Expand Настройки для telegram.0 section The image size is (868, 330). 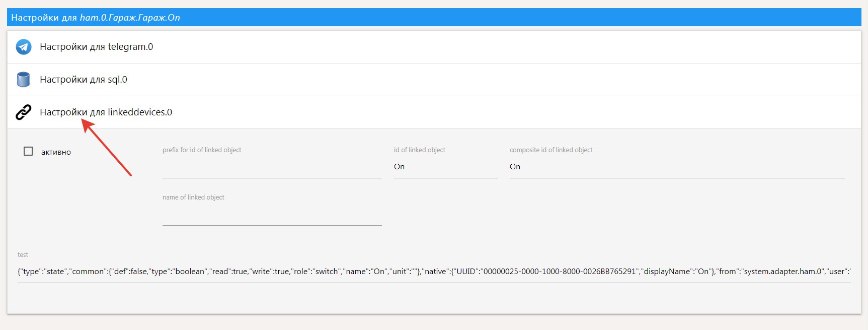point(434,47)
